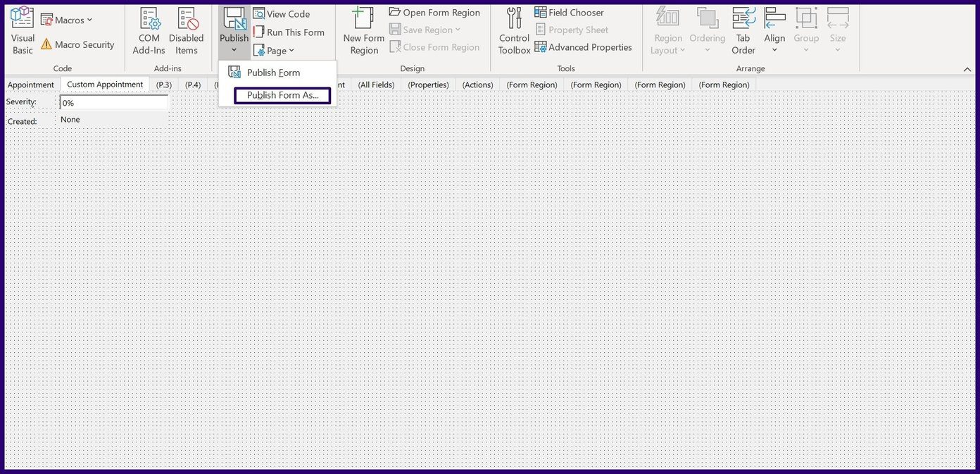980x474 pixels.
Task: Set Tab Order for the form
Action: 743,31
